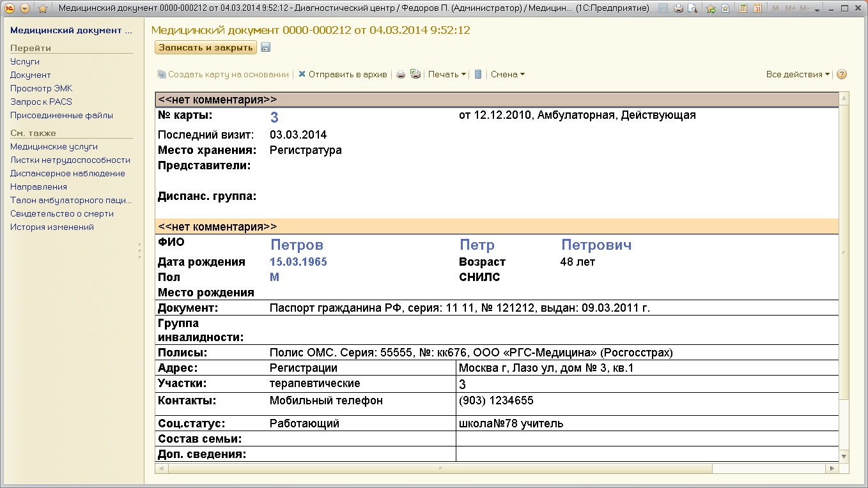Open Листки нетрудоспособности link
The width and height of the screenshot is (868, 488).
pos(70,160)
